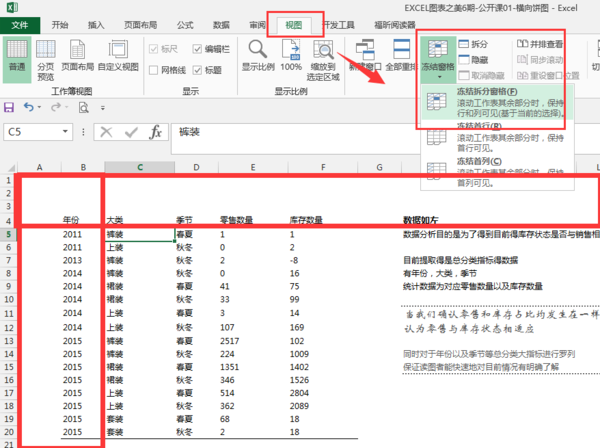The width and height of the screenshot is (600, 448).
Task: Open the 显示比例 zoom magnifier
Action: coord(258,55)
